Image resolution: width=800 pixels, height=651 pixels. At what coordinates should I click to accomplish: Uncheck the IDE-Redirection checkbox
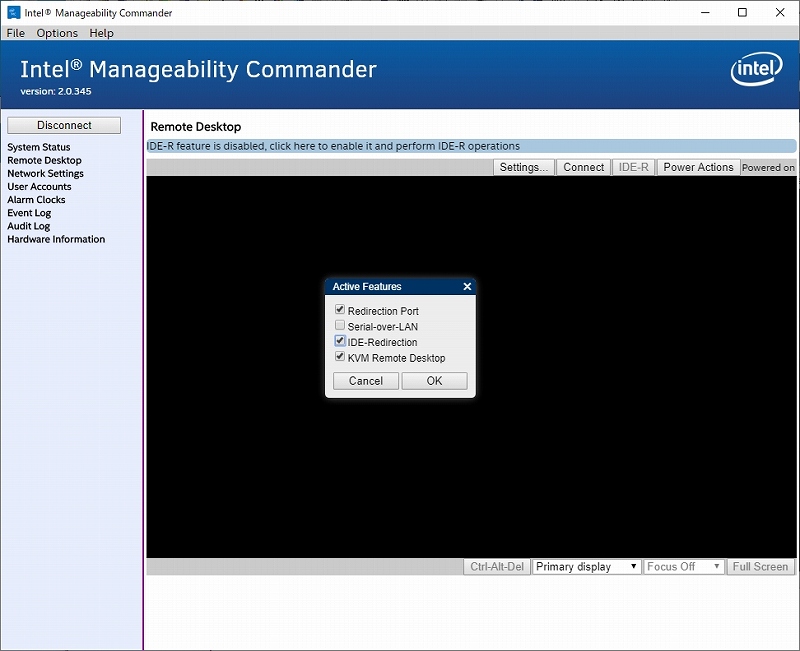[x=340, y=341]
